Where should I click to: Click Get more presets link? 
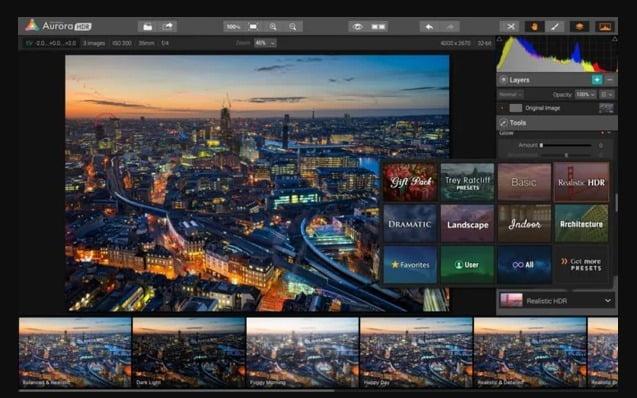[x=581, y=264]
